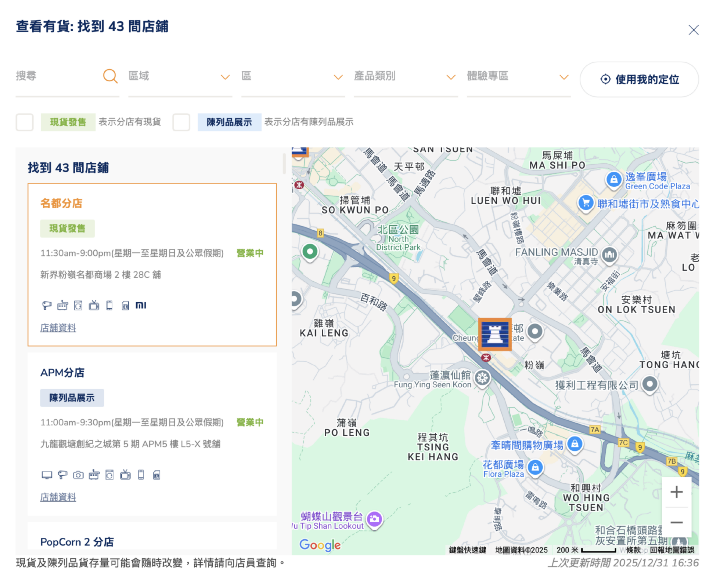This screenshot has width=720, height=581.
Task: Click the 陳列品展示 badge in APM分店 card
Action: 72,398
